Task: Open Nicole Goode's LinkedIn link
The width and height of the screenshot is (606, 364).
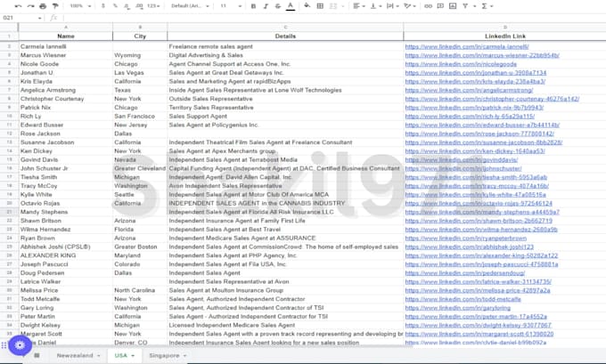Action: [x=461, y=64]
